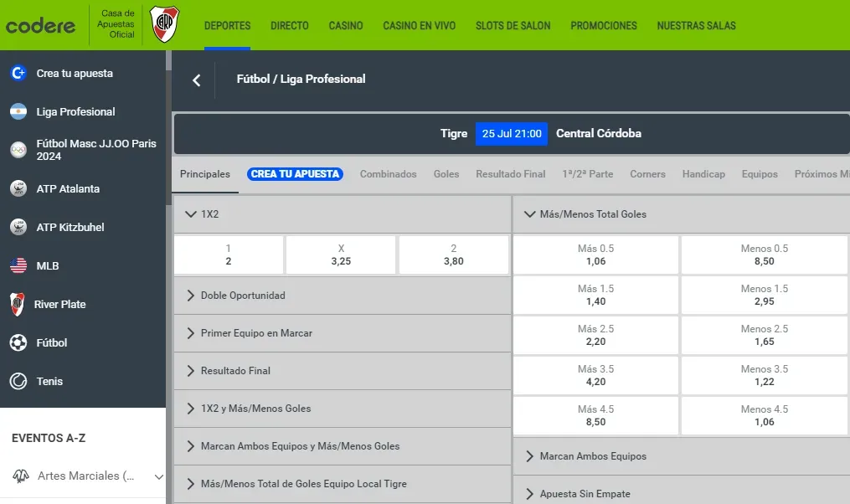Open Crea tu apuesta sidebar icon
This screenshot has width=850, height=504.
(x=18, y=74)
